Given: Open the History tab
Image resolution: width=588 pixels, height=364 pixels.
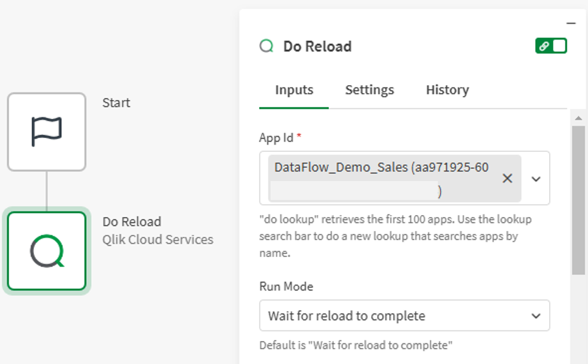Looking at the screenshot, I should coord(446,89).
